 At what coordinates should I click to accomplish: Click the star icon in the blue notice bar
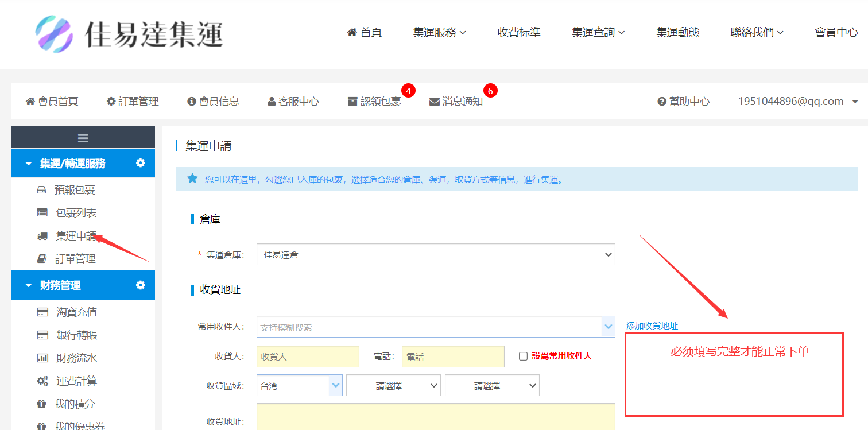[192, 179]
